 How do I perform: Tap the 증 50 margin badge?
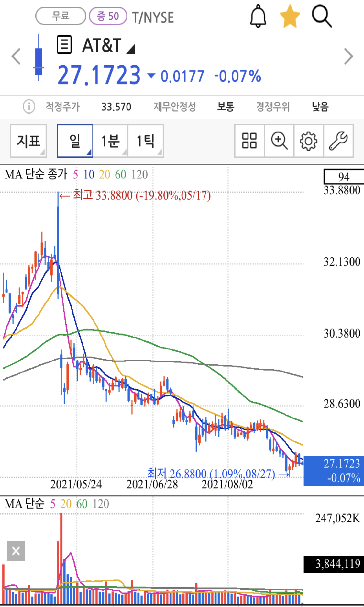click(x=108, y=16)
